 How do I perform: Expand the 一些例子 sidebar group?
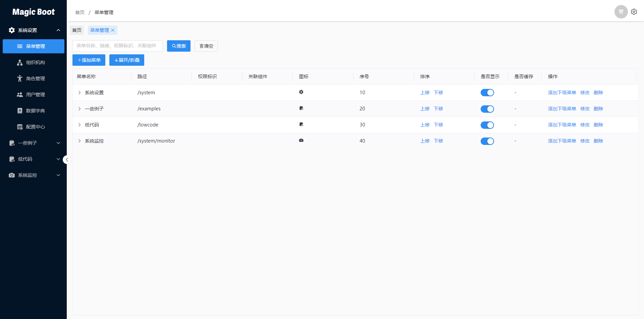pos(34,143)
